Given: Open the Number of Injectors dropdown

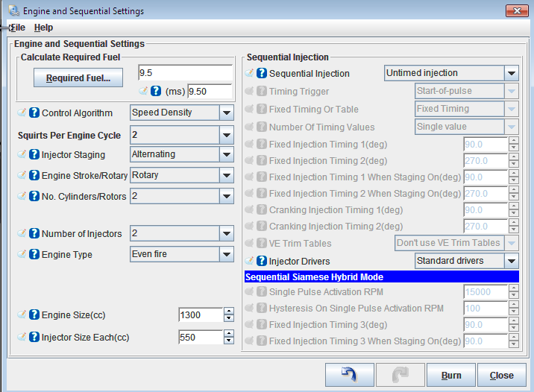Looking at the screenshot, I should point(227,233).
